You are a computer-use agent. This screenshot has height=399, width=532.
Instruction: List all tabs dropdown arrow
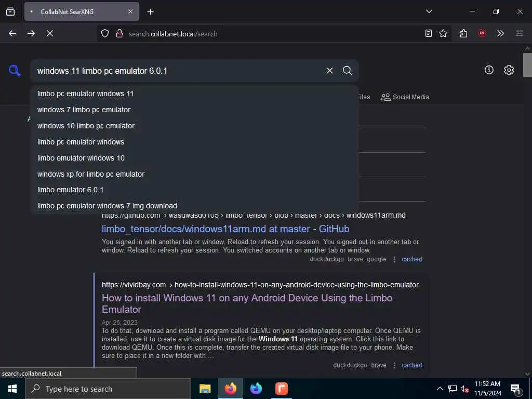429,11
